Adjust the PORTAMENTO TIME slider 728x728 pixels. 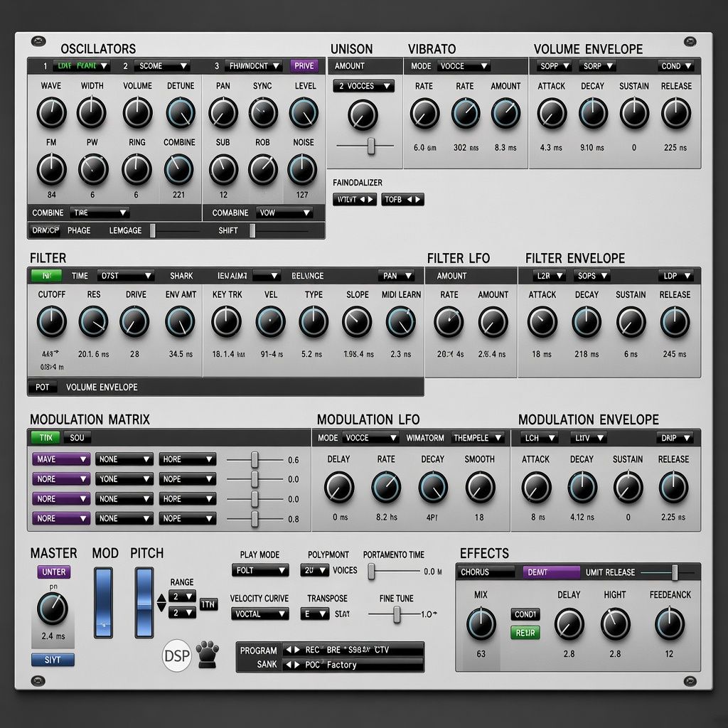tap(394, 572)
